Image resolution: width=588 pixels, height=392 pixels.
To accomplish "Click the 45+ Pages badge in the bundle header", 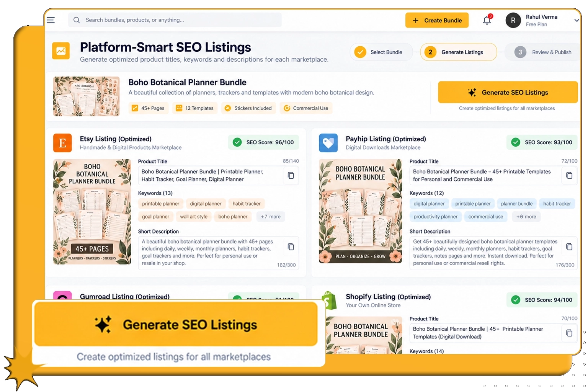I will pyautogui.click(x=148, y=108).
